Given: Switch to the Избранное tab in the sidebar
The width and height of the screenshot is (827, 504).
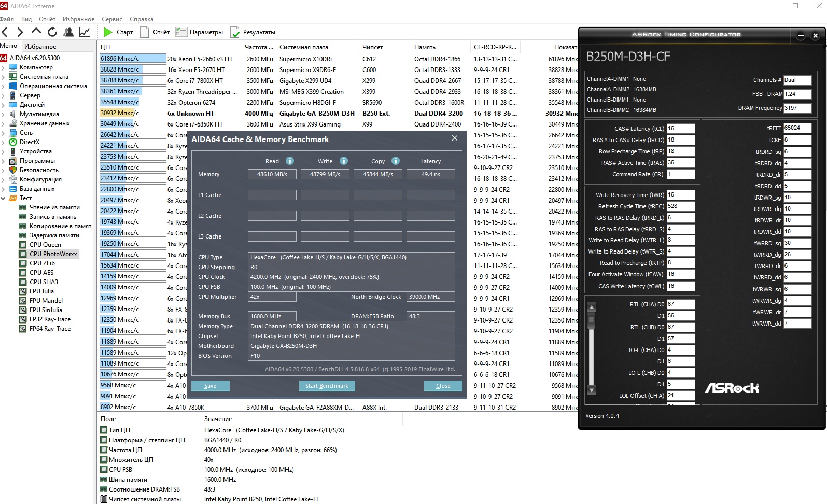Looking at the screenshot, I should click(x=40, y=47).
